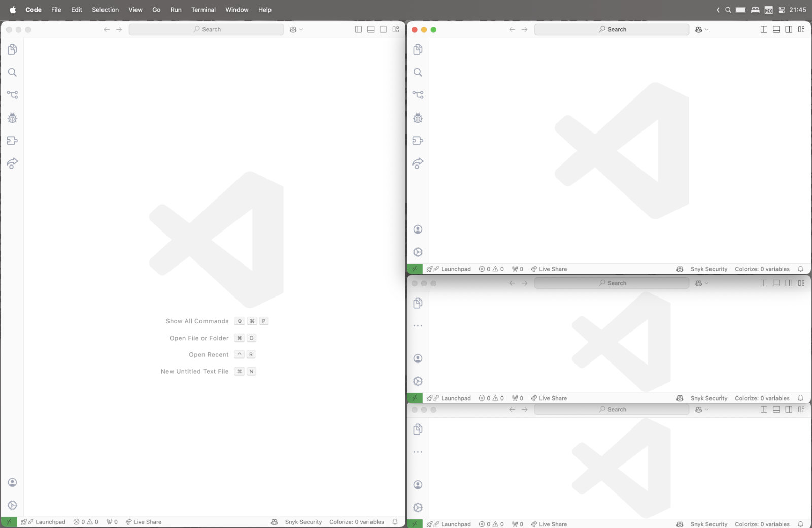The height and width of the screenshot is (528, 812).
Task: Expand Copilot dropdown in the middle-right window
Action: pyautogui.click(x=706, y=283)
